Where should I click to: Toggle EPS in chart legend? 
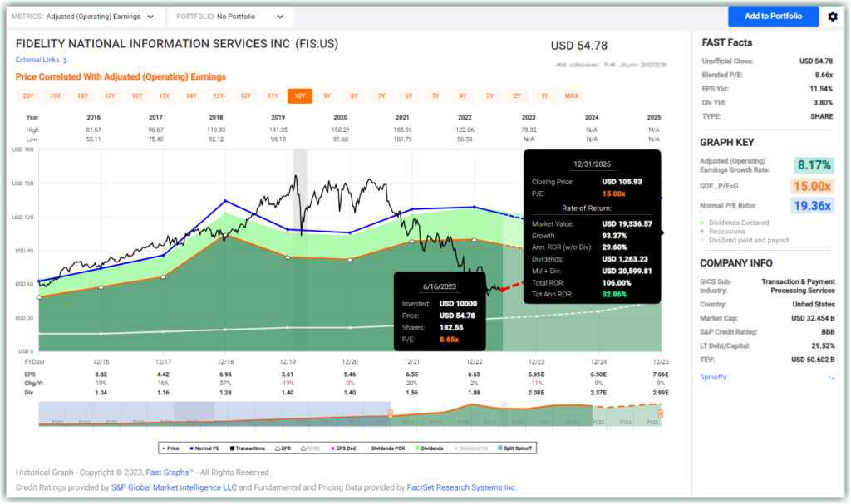(x=283, y=448)
